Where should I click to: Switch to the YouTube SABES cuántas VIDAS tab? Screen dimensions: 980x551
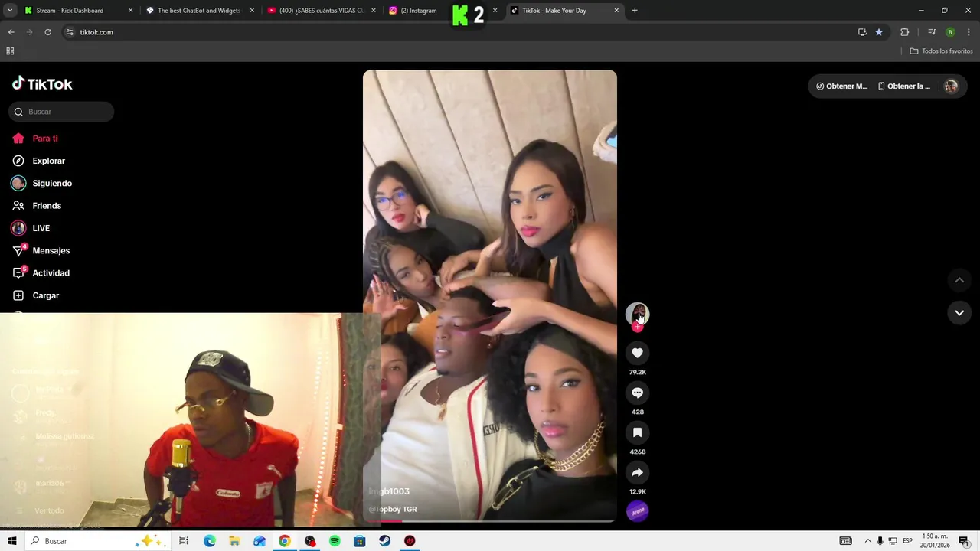point(321,11)
